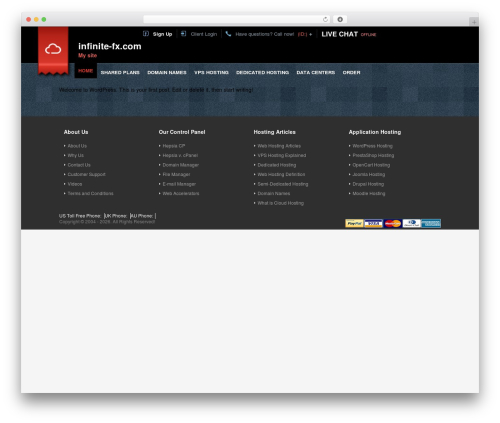This screenshot has width=500, height=423.
Task: Open the PrestaShop Hosting link
Action: point(373,155)
